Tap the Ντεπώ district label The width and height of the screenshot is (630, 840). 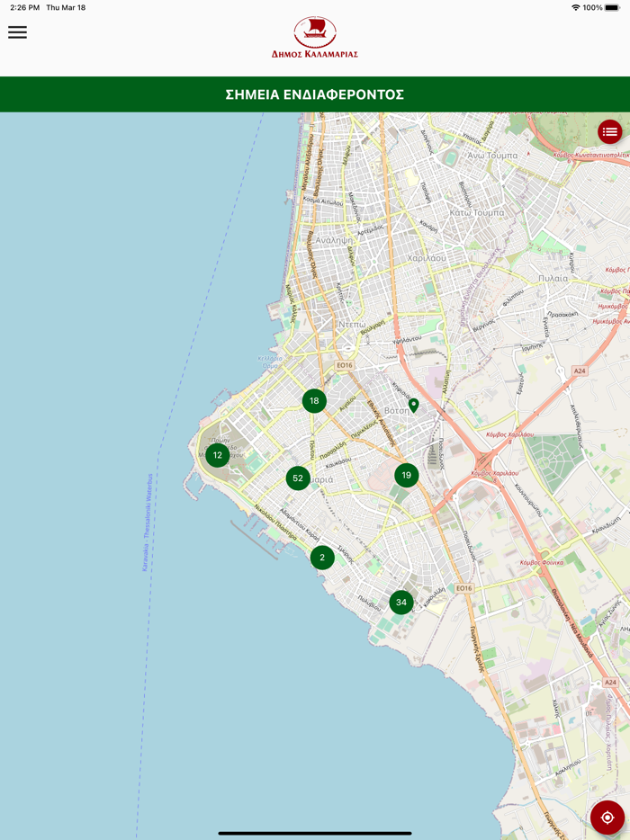click(x=352, y=325)
